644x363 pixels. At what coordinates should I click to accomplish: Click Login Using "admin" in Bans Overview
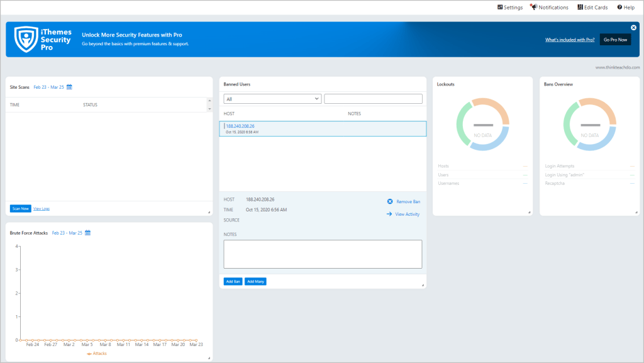pyautogui.click(x=590, y=175)
